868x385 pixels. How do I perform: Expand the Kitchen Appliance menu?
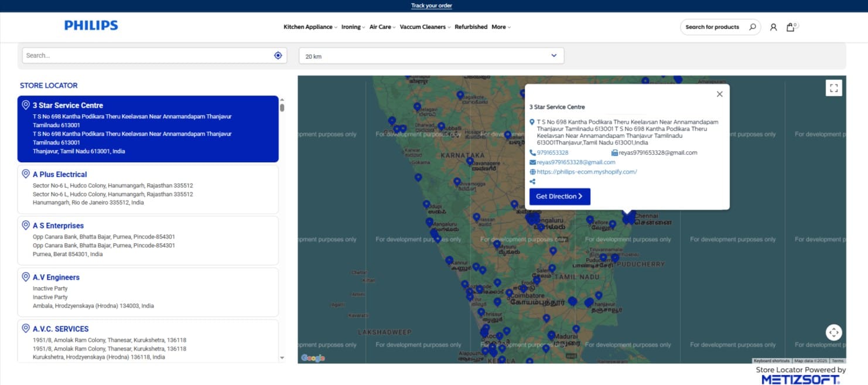309,27
